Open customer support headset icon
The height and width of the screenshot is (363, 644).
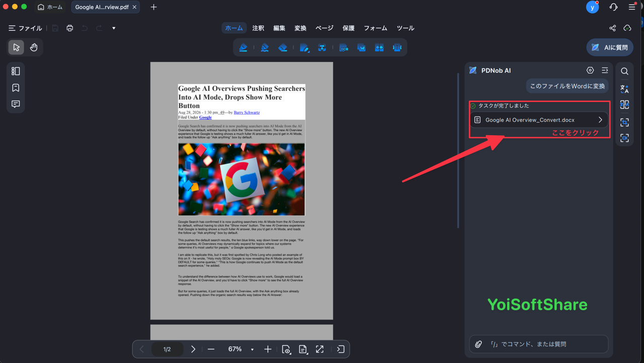coord(613,7)
